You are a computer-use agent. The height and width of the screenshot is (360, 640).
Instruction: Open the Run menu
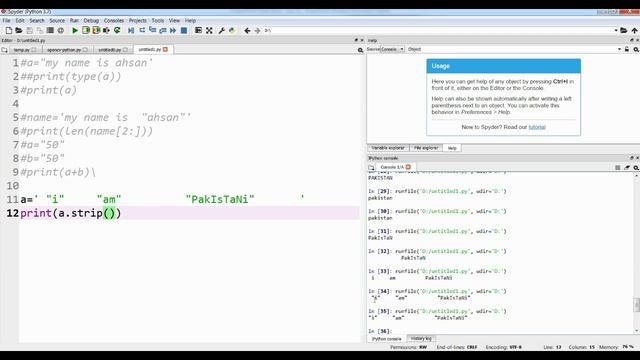point(74,20)
